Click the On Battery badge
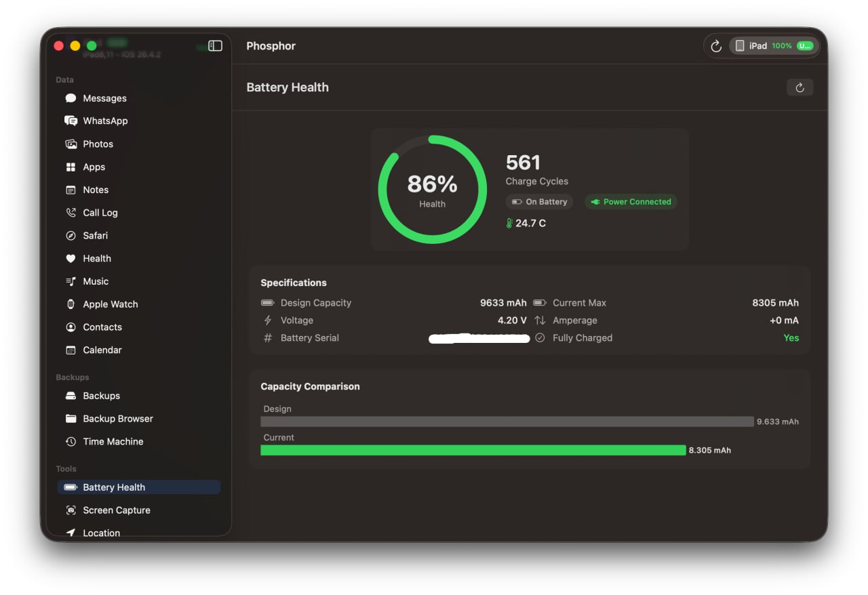Image resolution: width=868 pixels, height=595 pixels. 539,202
